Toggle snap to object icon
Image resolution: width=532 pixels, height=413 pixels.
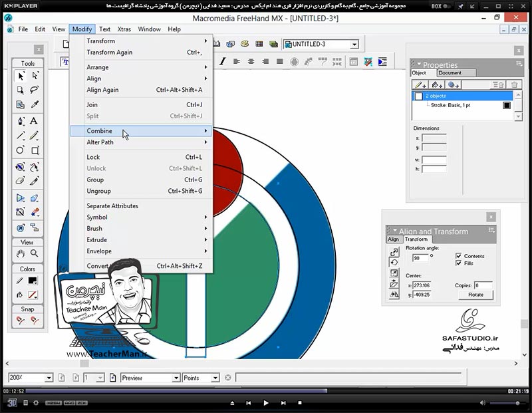35,320
